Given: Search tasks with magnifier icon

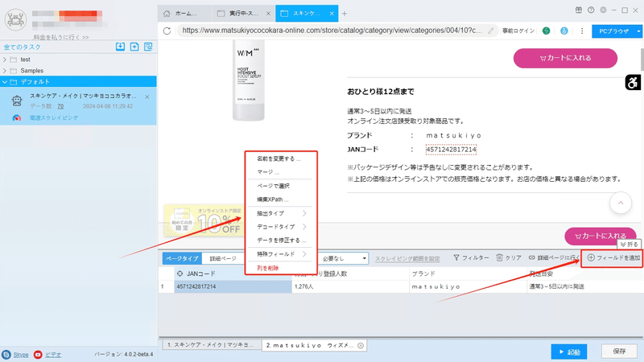Looking at the screenshot, I should pyautogui.click(x=148, y=47).
